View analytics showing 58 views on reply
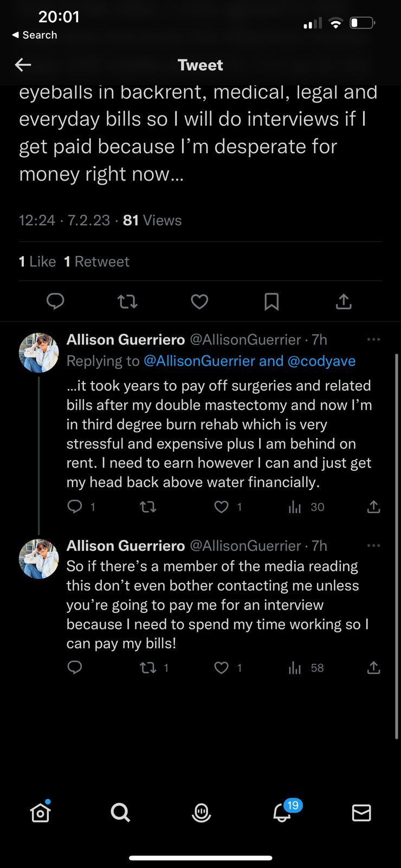Screen dimensions: 401x868 tap(306, 668)
